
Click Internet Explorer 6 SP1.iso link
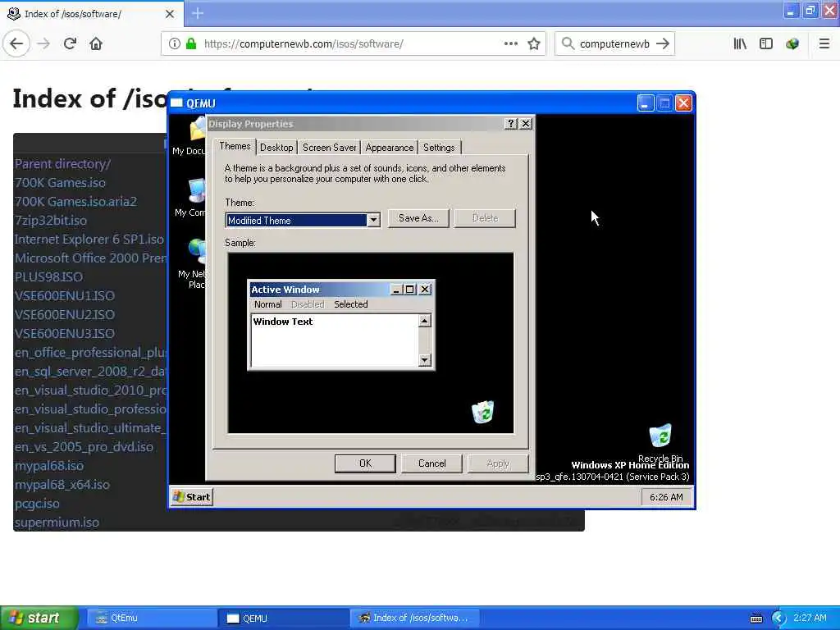89,239
